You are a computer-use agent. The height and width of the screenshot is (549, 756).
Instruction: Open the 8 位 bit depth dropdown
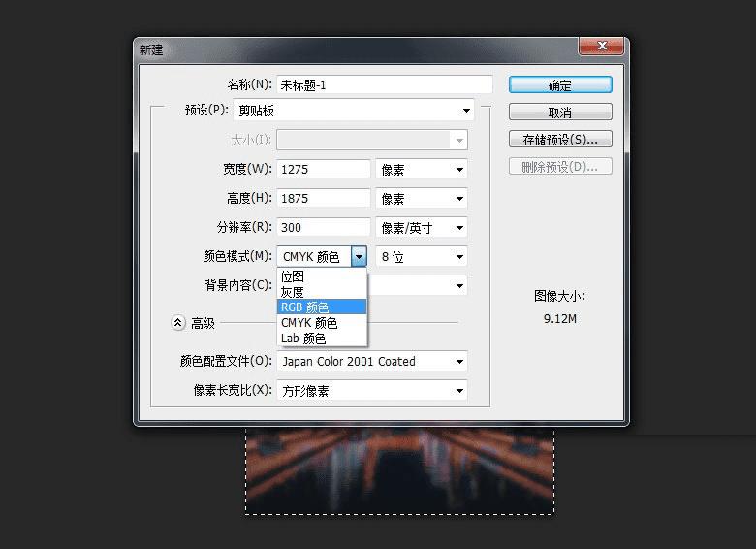(x=422, y=257)
